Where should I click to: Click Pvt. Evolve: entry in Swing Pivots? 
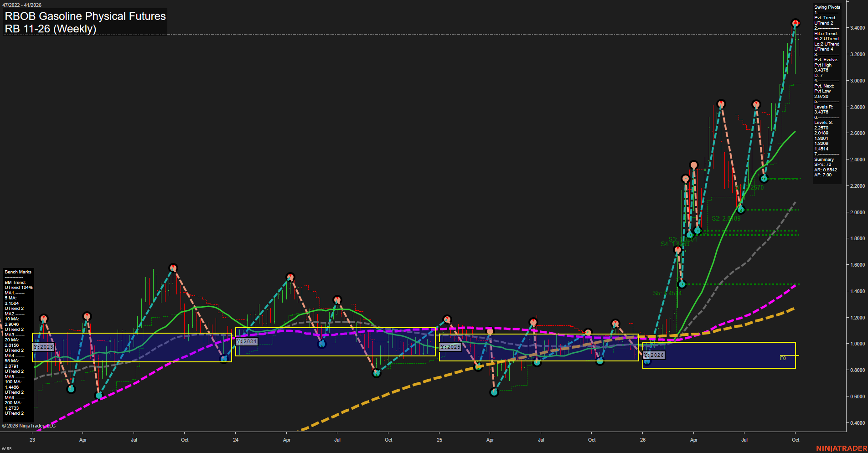(x=826, y=60)
